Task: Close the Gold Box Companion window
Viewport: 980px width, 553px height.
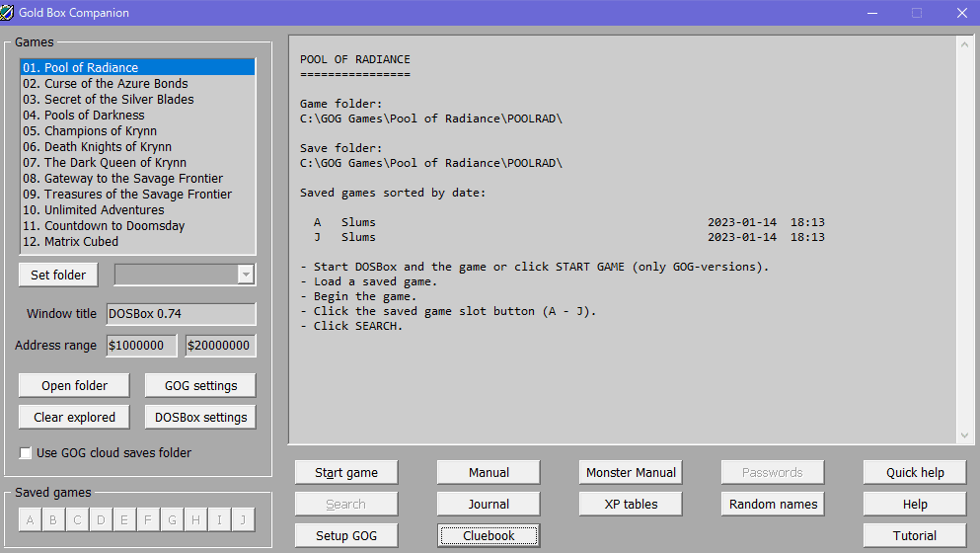Action: point(962,13)
